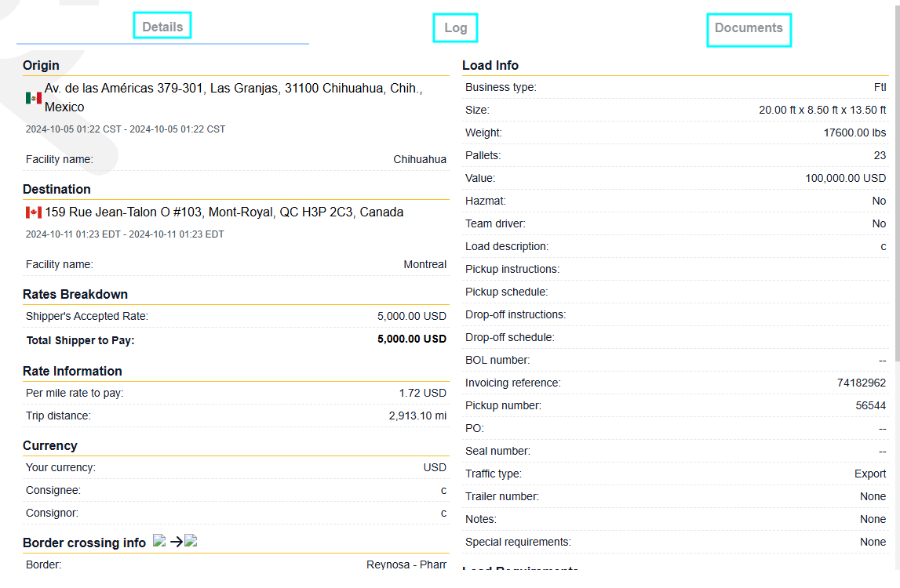The height and width of the screenshot is (588, 900).
Task: Click the Consignor label
Action: pyautogui.click(x=53, y=513)
